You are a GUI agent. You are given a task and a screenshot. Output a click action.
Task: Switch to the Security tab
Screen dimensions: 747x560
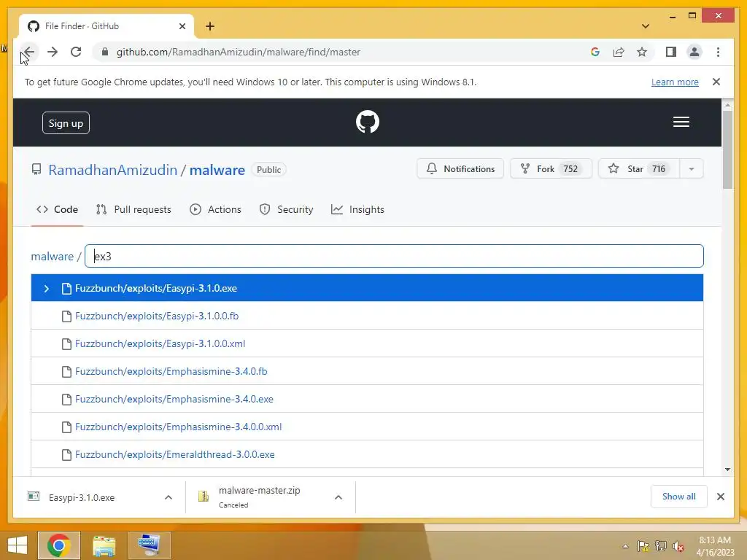point(286,209)
